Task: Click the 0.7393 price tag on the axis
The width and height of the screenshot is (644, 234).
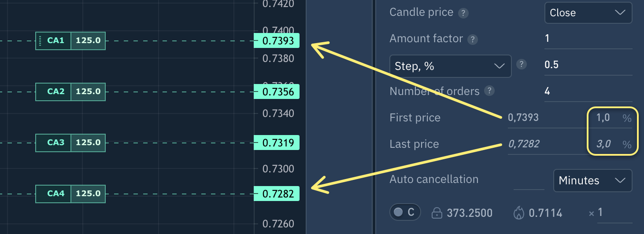Action: click(x=277, y=41)
